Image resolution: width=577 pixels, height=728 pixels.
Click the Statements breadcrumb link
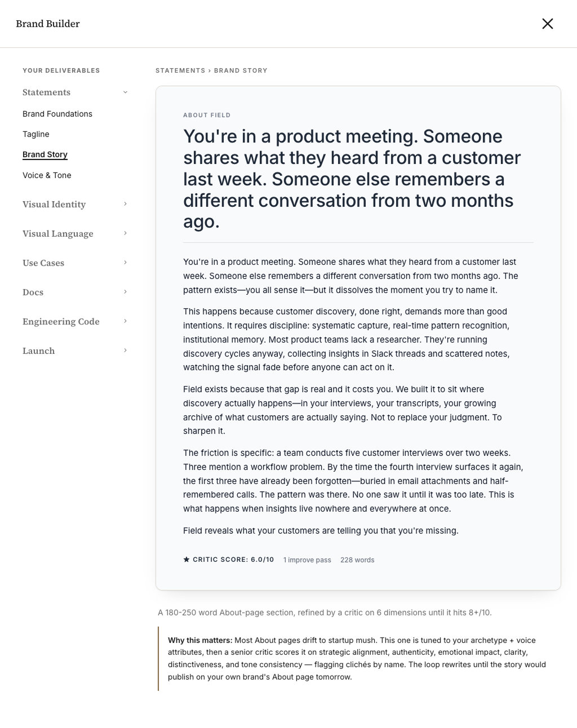coord(180,70)
